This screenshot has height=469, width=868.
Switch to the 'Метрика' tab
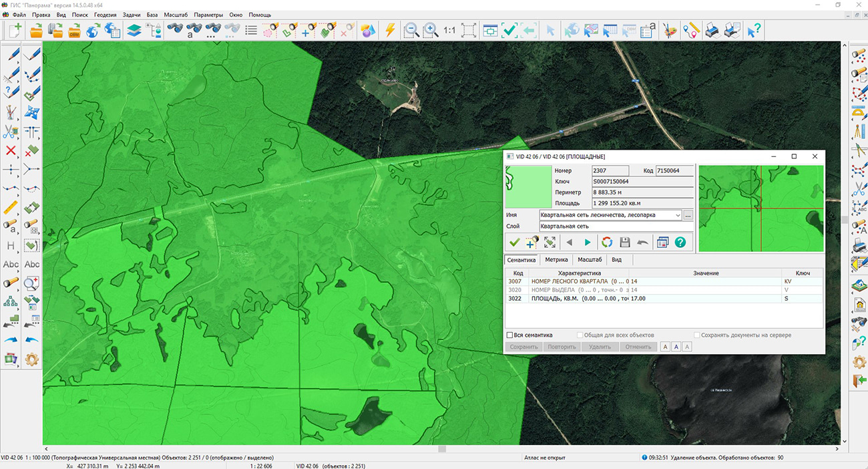[x=556, y=260]
